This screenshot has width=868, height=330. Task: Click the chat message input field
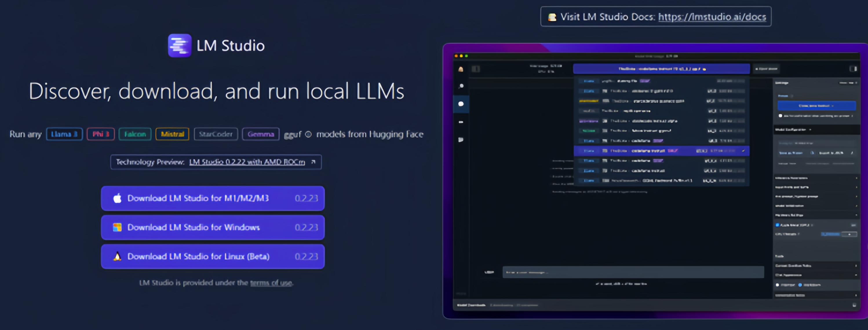coord(633,272)
